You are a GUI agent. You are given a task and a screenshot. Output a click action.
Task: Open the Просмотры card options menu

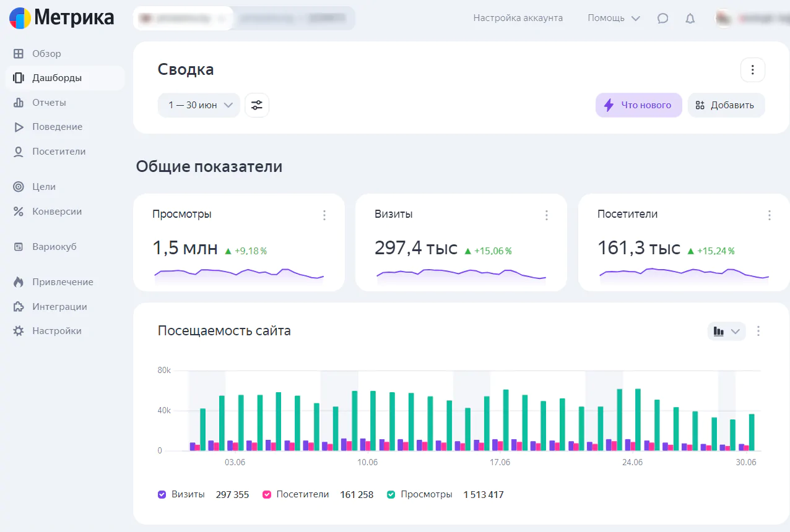tap(324, 215)
